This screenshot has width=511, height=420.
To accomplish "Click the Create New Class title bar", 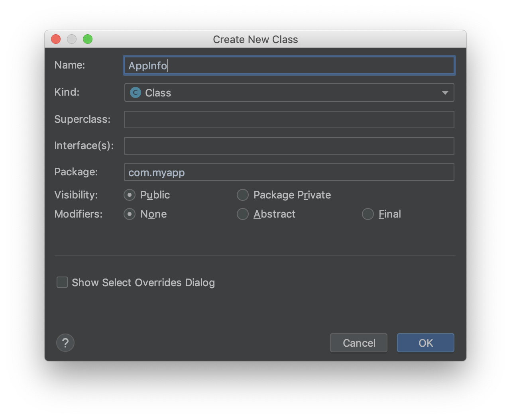I will click(x=255, y=39).
